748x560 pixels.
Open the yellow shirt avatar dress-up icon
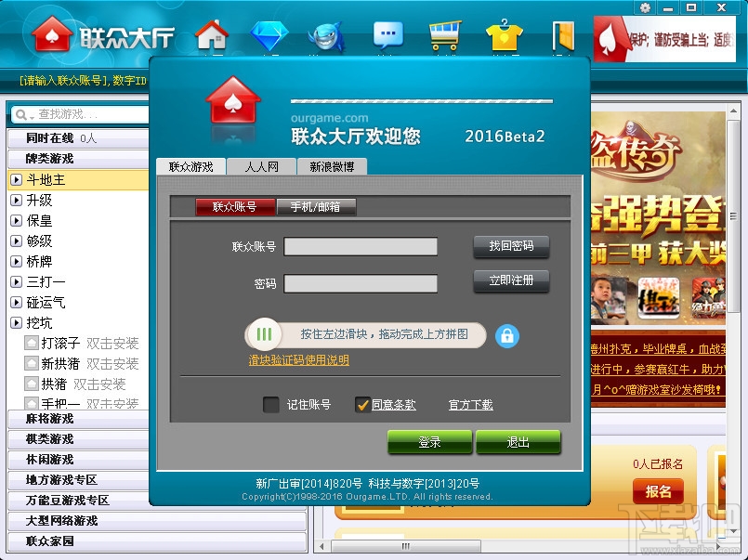click(x=503, y=35)
